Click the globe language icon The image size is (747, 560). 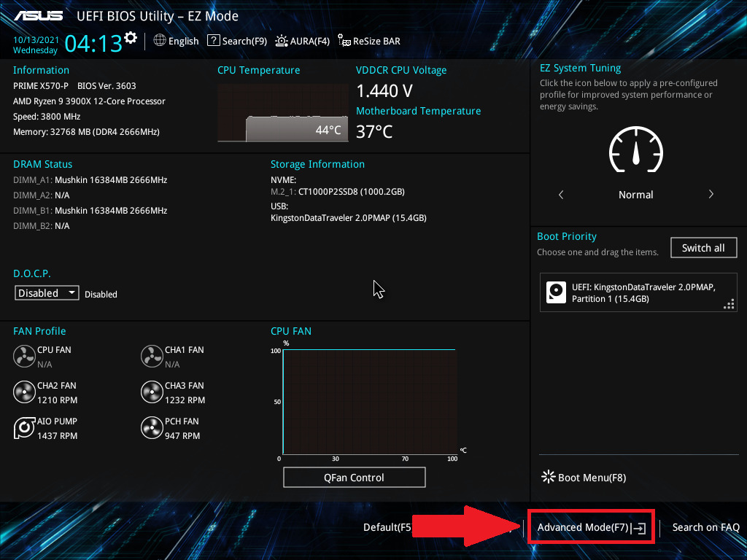pos(160,41)
